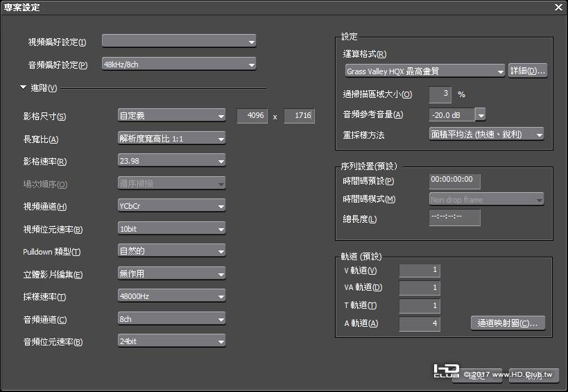568x392 pixels.
Task: Click the A 軌道 count field
Action: (420, 323)
